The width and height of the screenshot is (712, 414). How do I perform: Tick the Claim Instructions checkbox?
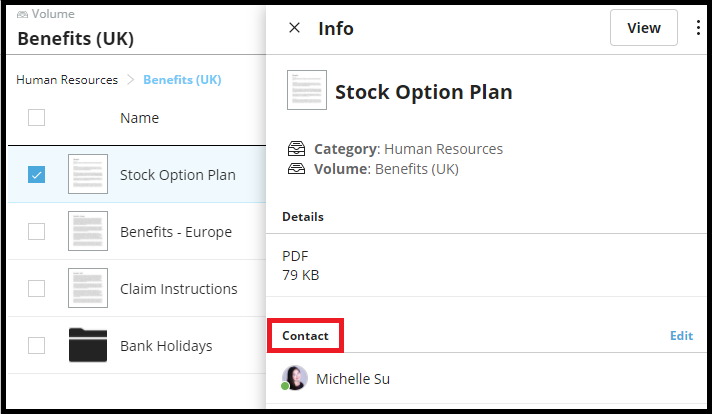coord(36,288)
